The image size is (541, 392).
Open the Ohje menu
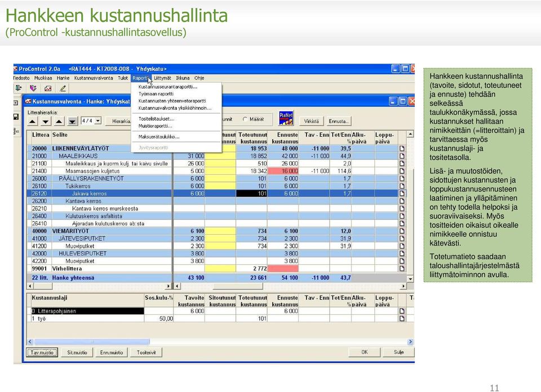(x=199, y=78)
